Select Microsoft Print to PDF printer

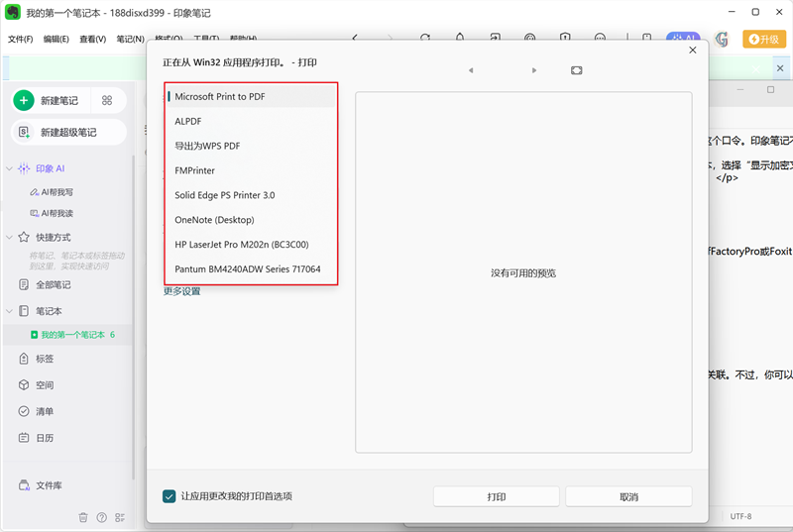251,96
